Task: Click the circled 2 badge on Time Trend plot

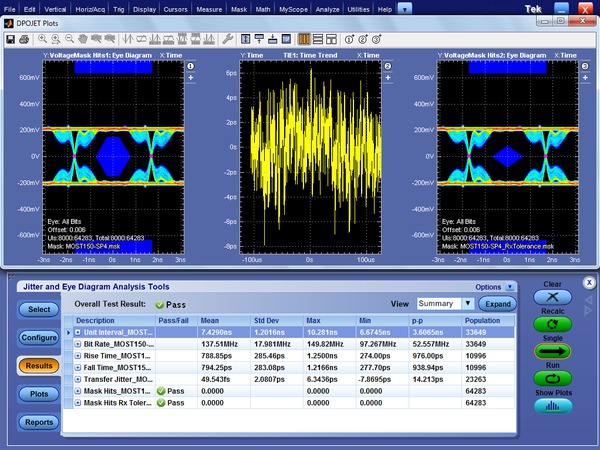Action: [x=388, y=66]
